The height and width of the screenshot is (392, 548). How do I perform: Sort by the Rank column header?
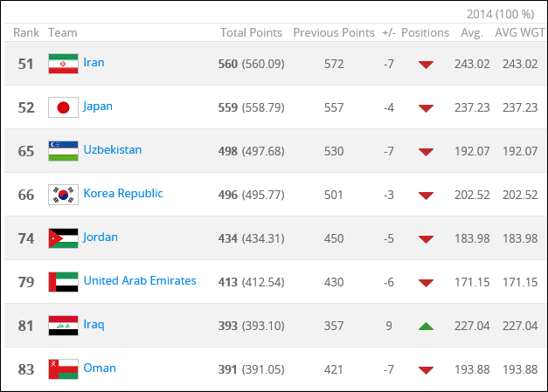tap(26, 32)
